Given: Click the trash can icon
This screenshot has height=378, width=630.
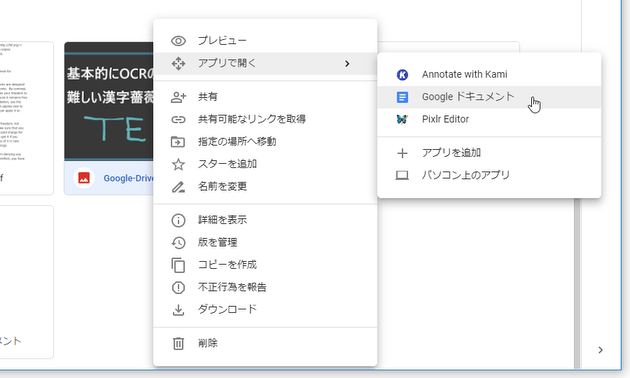Looking at the screenshot, I should pos(178,343).
